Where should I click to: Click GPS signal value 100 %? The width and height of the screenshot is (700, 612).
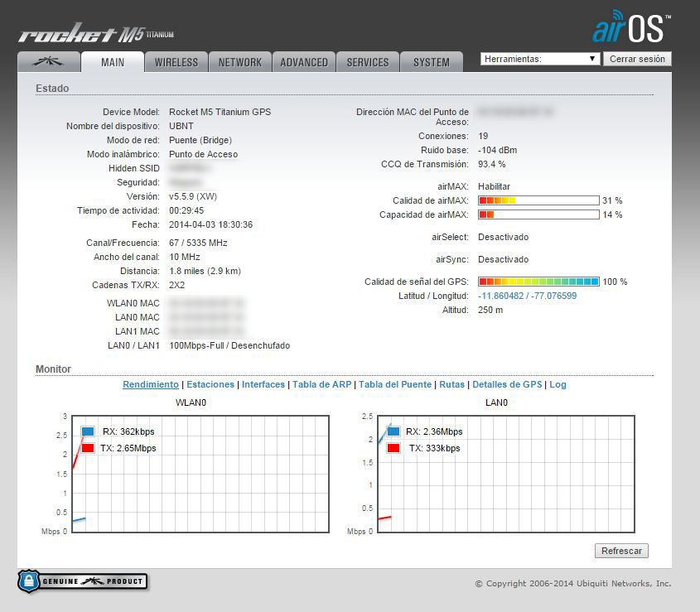(615, 282)
